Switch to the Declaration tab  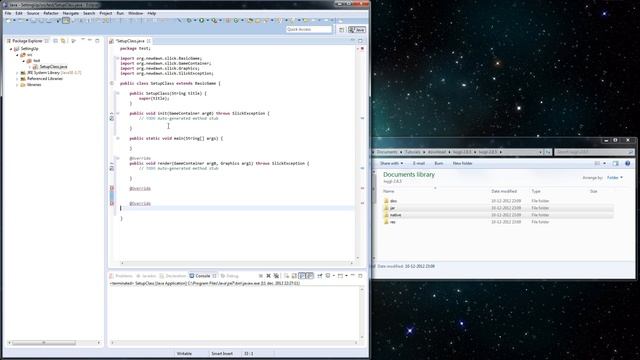click(173, 276)
